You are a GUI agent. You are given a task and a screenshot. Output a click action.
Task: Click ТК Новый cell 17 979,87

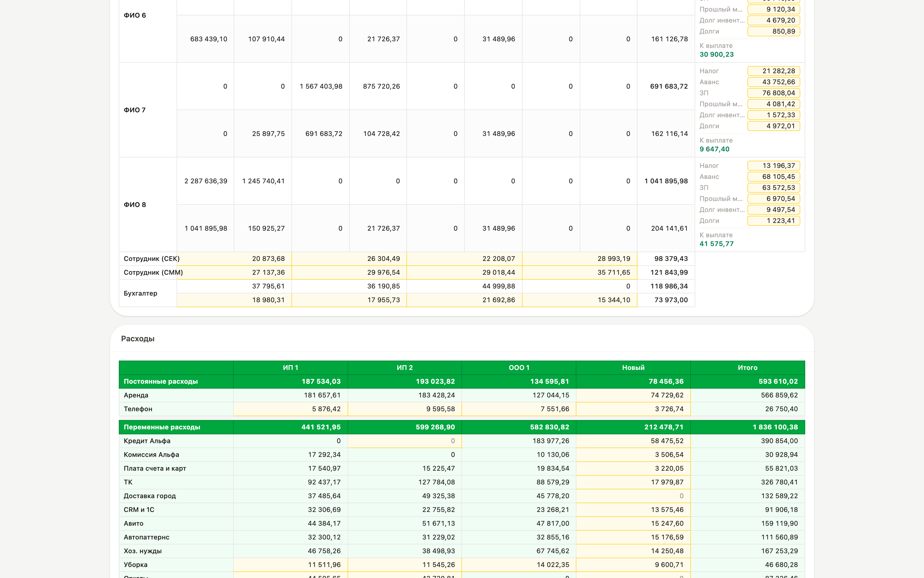(633, 482)
